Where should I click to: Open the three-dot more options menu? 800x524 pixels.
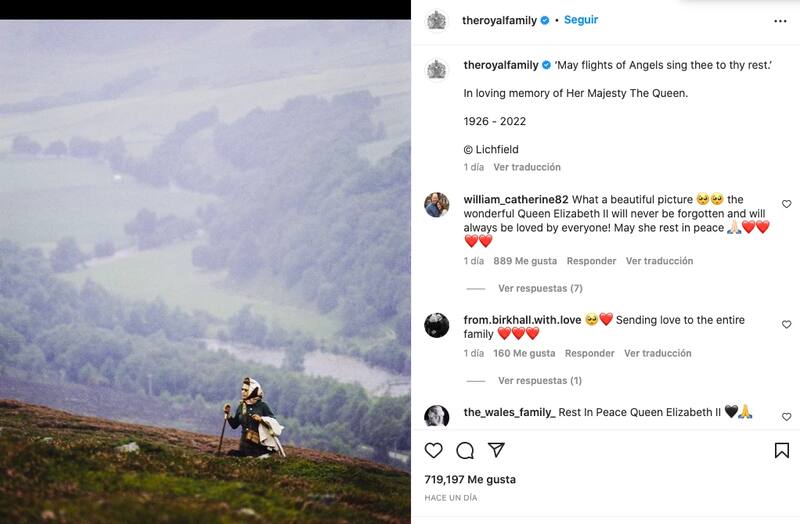(780, 20)
